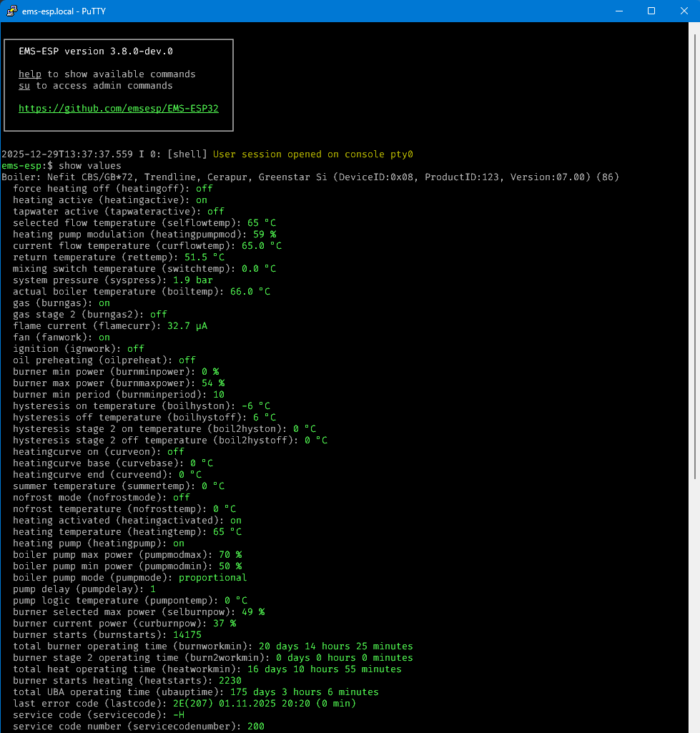This screenshot has height=733, width=700.
Task: Open the EMS-ESP32 GitHub link
Action: tap(118, 109)
